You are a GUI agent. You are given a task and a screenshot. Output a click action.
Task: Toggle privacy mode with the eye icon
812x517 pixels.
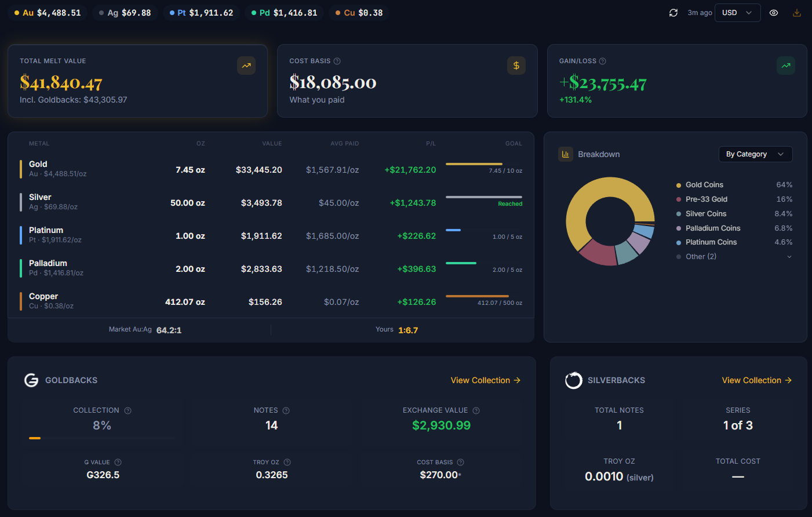tap(773, 12)
